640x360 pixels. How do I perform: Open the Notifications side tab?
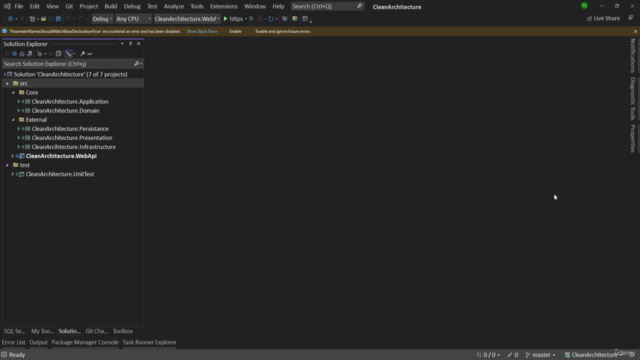633,55
